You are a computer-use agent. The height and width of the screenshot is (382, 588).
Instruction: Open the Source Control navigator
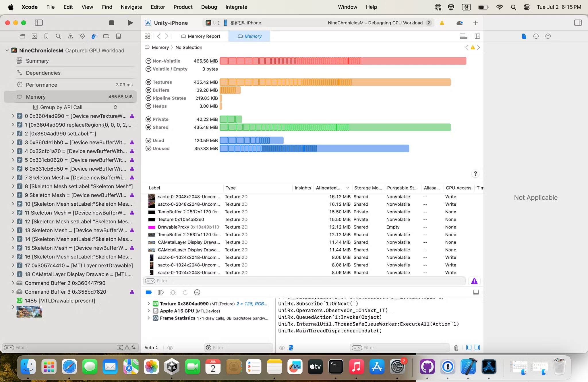(34, 36)
